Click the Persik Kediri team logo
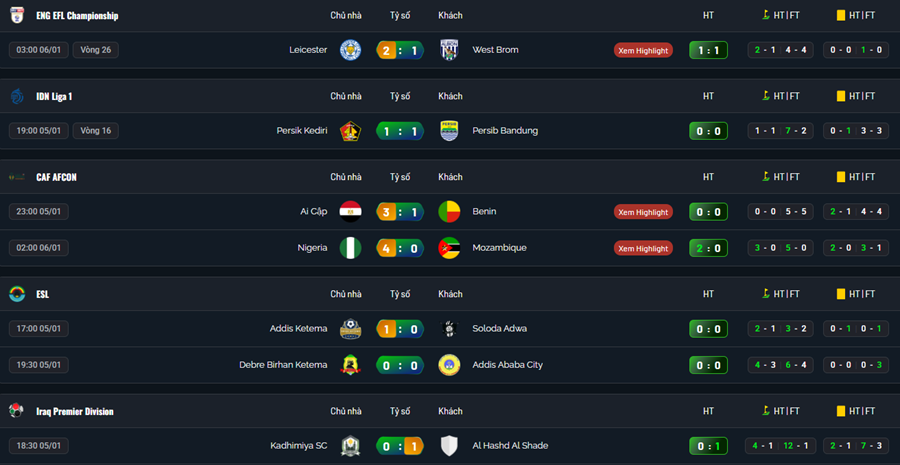Screen dimensions: 900x465 tap(350, 131)
